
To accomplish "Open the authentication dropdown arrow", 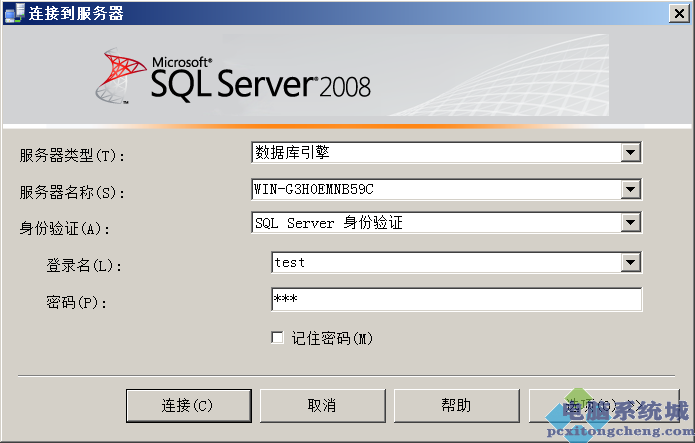I will click(630, 223).
